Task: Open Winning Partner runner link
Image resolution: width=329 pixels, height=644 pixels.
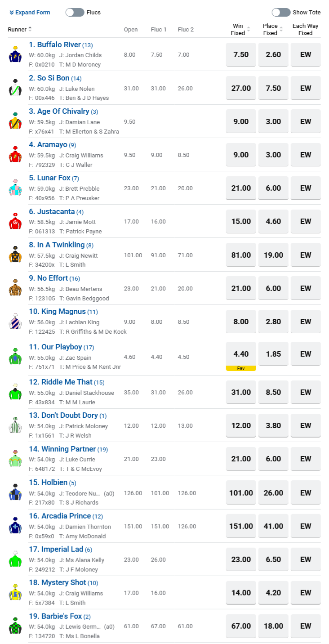Action: pyautogui.click(x=68, y=449)
